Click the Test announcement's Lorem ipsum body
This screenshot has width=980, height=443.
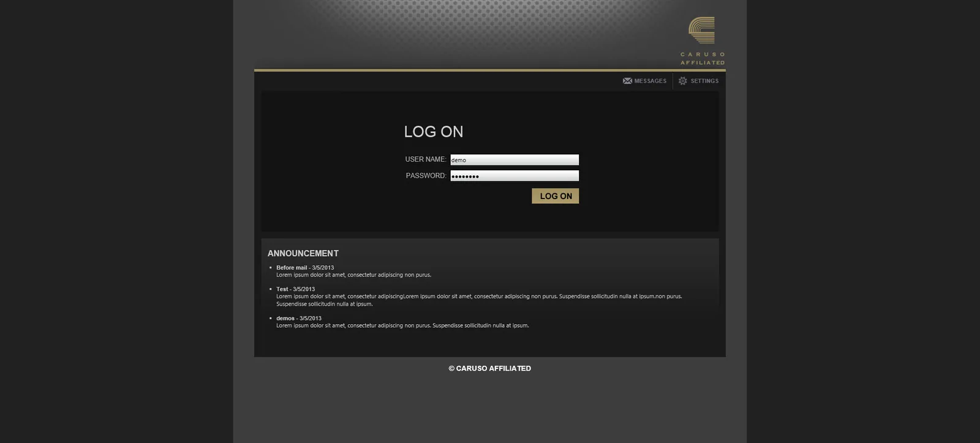point(479,300)
